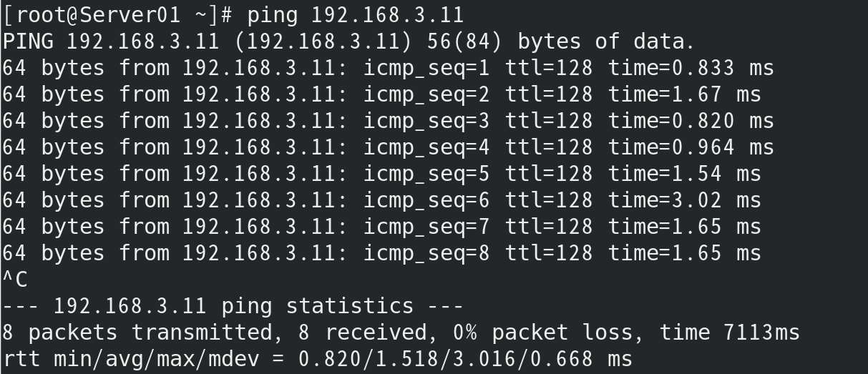Click the ping statistics header line
Viewport: 868px width, 374px height.
(x=233, y=306)
